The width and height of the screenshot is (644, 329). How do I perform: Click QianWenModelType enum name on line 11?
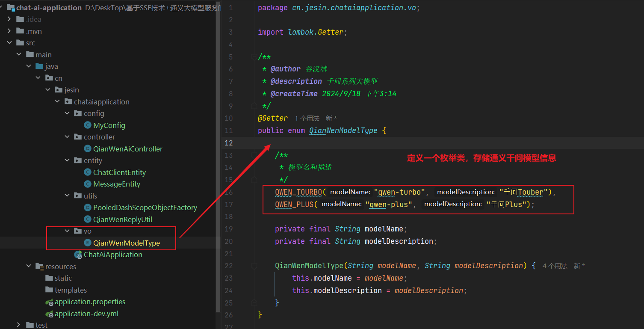(x=343, y=130)
